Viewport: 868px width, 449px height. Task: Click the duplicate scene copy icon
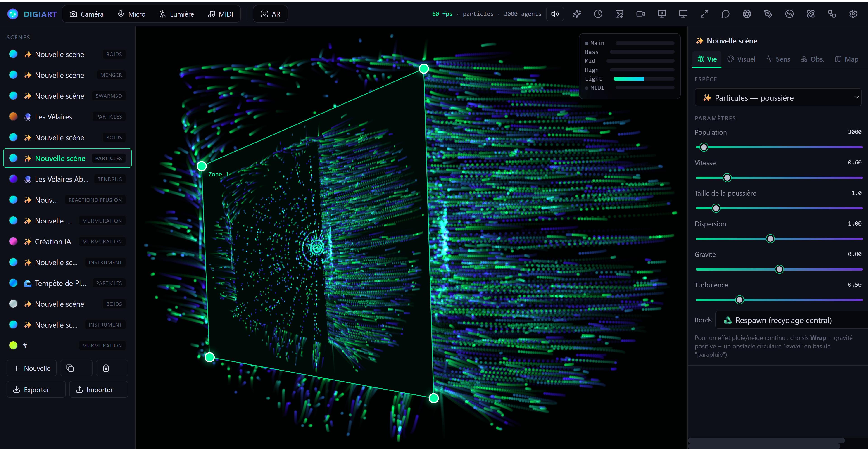click(76, 368)
